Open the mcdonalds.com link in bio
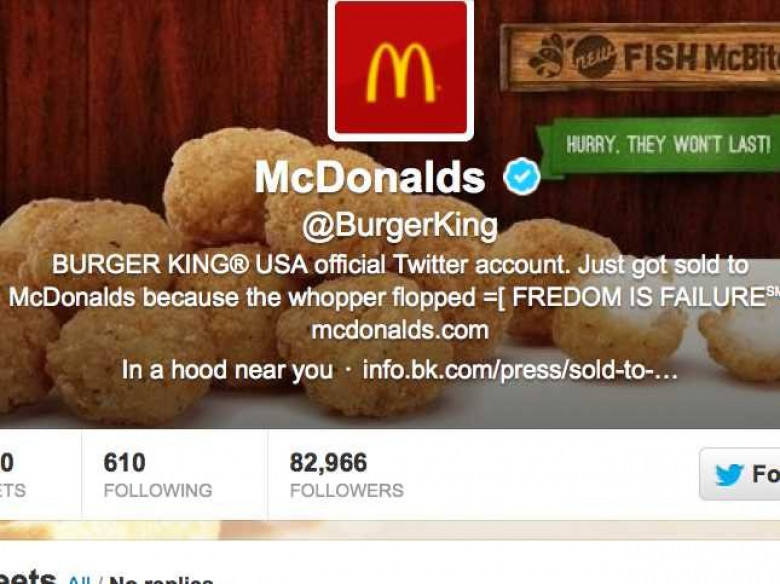Screen dimensions: 780x584 (400, 331)
